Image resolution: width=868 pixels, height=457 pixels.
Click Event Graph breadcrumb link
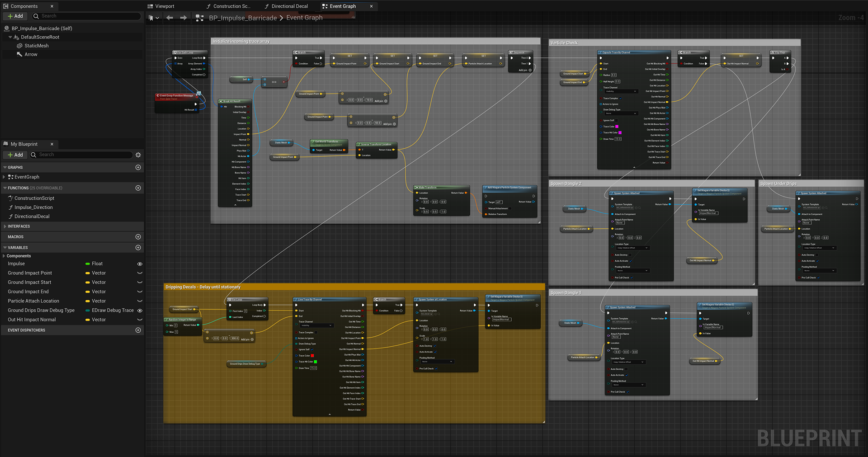click(x=304, y=18)
